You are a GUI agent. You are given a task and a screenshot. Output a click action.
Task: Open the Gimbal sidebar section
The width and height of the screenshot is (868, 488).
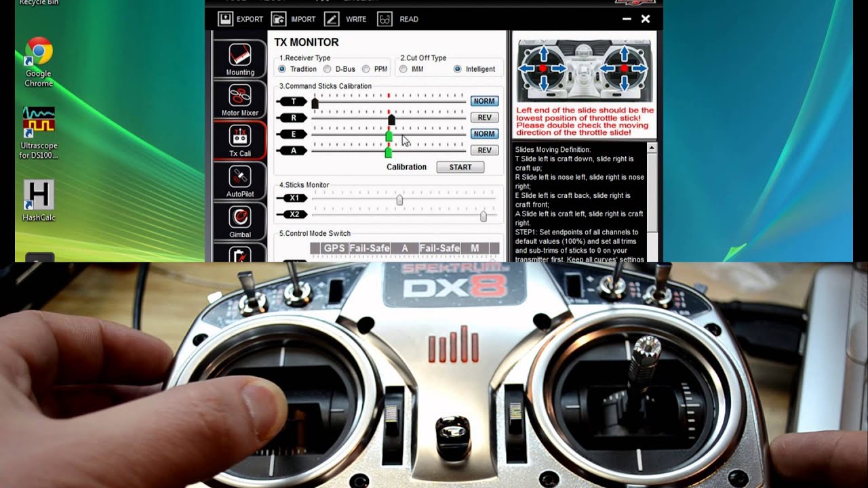[240, 222]
